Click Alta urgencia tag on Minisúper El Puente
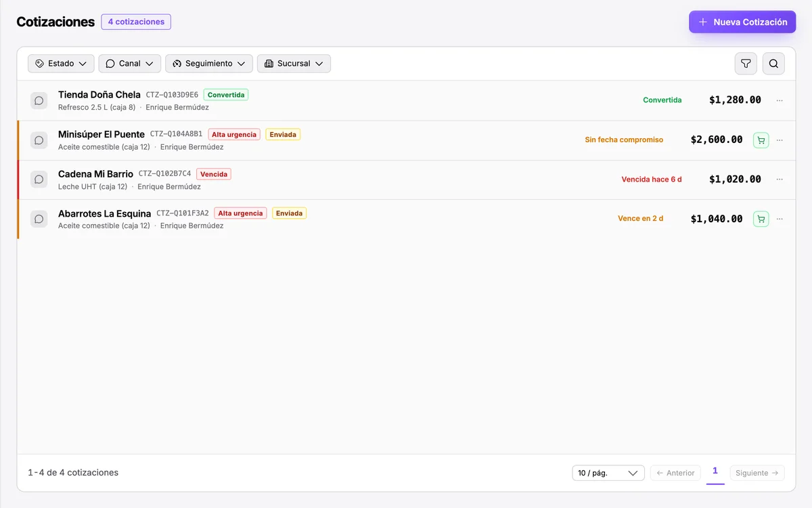 point(234,134)
